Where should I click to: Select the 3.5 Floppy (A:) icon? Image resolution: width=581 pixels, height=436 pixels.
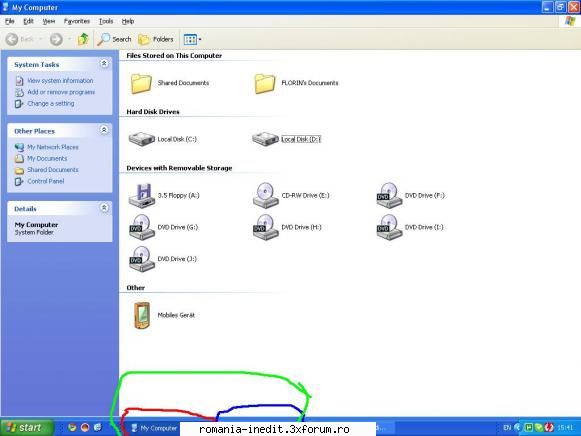[x=142, y=195]
